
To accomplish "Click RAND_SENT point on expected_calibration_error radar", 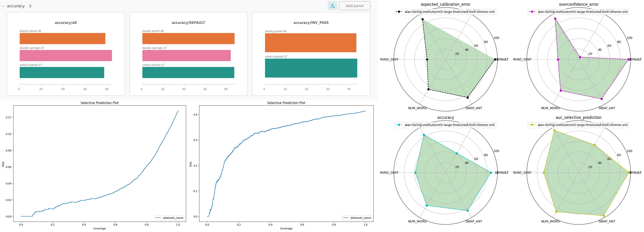I will [x=427, y=60].
